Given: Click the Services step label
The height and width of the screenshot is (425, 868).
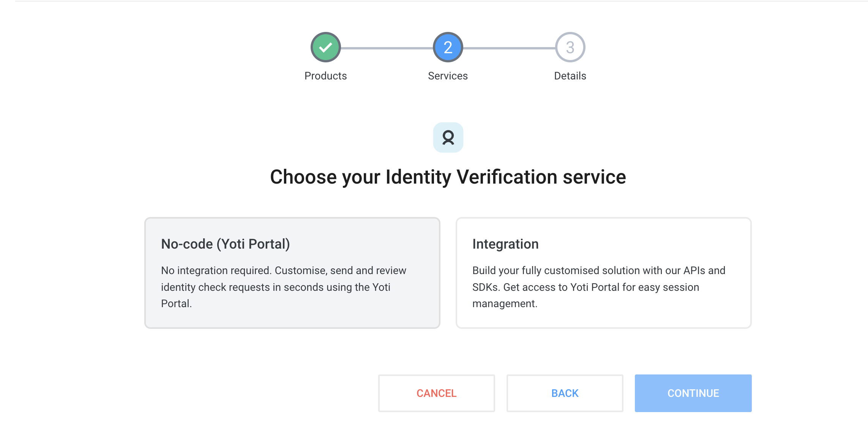Looking at the screenshot, I should (448, 76).
